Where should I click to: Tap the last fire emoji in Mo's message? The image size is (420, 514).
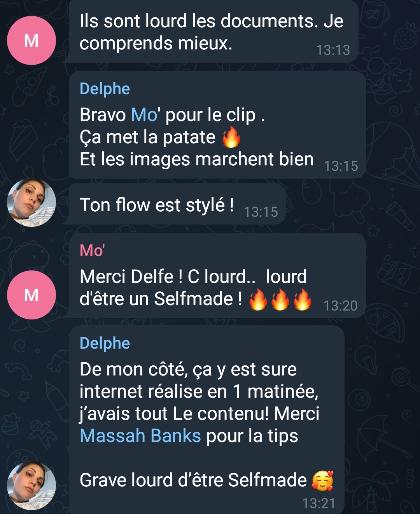pyautogui.click(x=303, y=300)
